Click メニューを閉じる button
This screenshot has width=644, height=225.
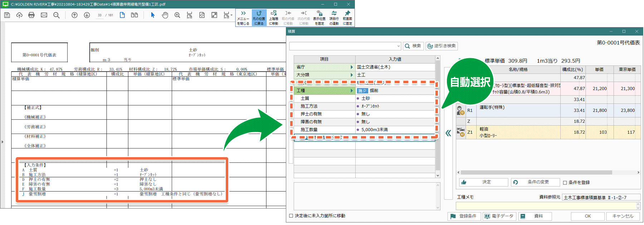pos(243,18)
